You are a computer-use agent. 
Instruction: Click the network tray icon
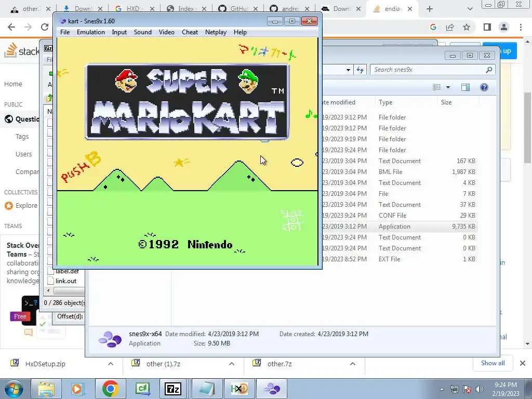454,389
